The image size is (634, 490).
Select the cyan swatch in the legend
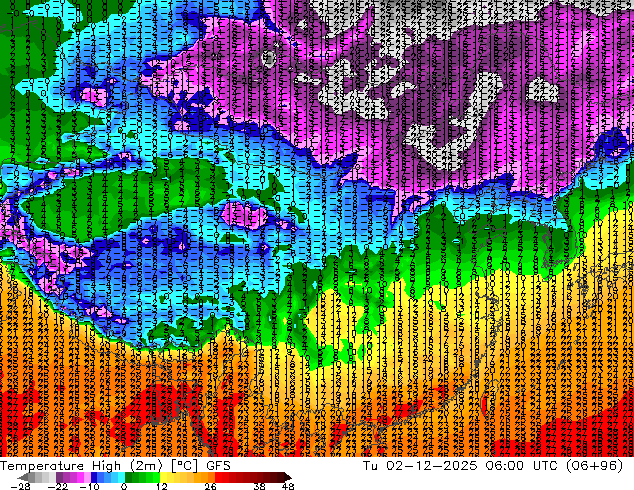coord(121,477)
